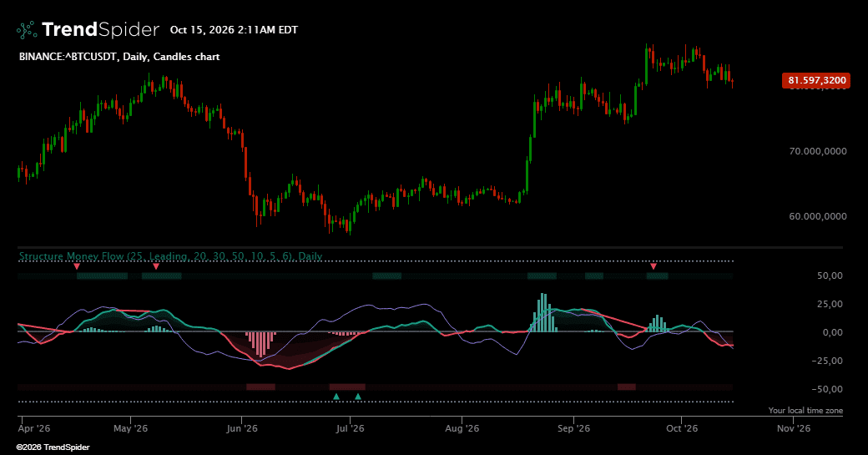This screenshot has width=868, height=455.
Task: Click the −50,00 indicator axis value
Action: [827, 389]
